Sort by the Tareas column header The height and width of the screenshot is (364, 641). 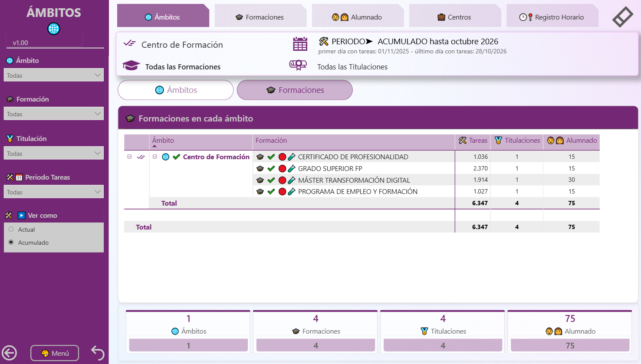click(x=473, y=141)
